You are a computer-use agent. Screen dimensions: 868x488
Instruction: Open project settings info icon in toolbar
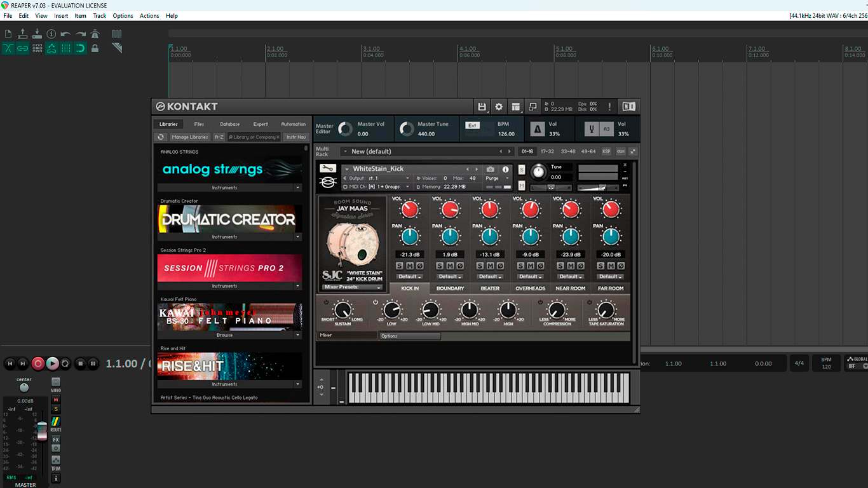(x=51, y=34)
